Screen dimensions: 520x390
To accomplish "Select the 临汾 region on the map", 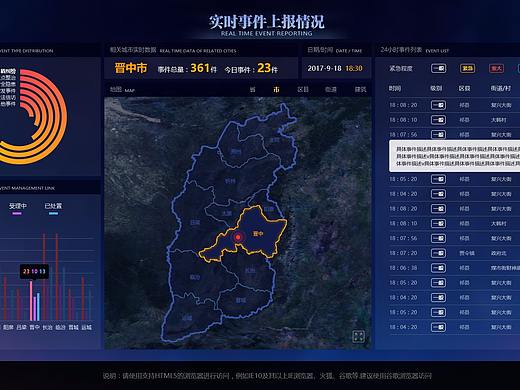I will point(195,277).
